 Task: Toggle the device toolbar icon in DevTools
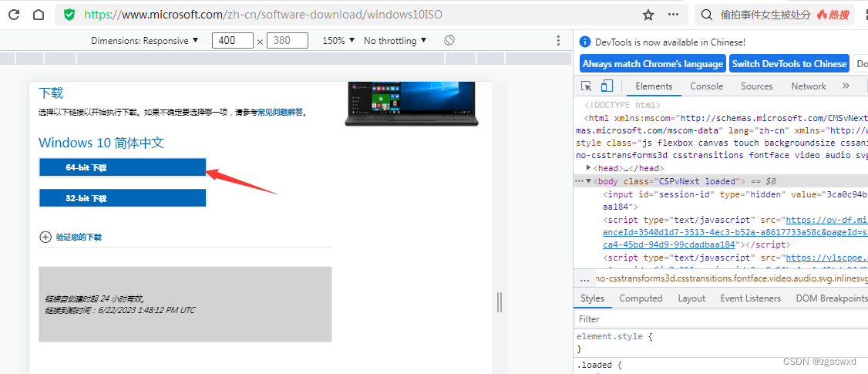point(607,86)
